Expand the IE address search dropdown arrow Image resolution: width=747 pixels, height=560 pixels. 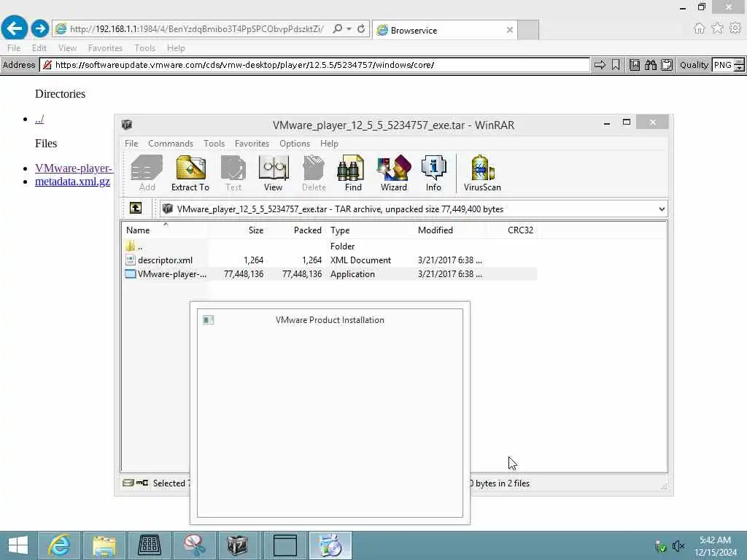349,29
